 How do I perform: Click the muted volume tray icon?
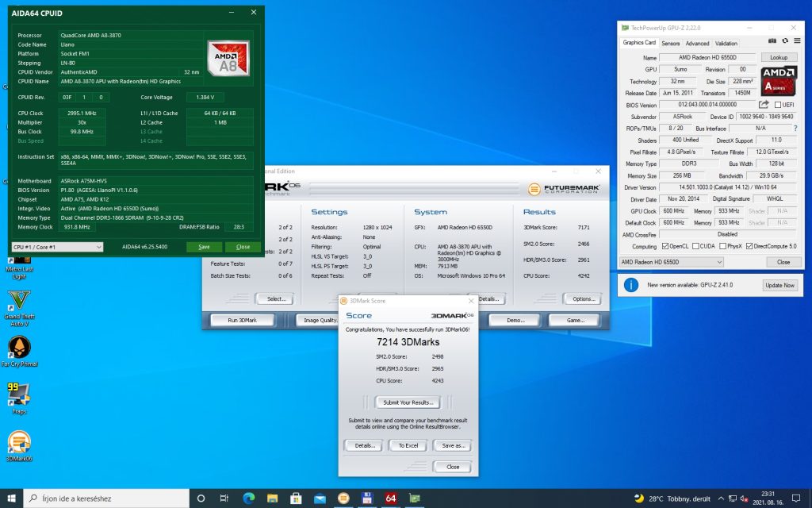click(x=744, y=498)
